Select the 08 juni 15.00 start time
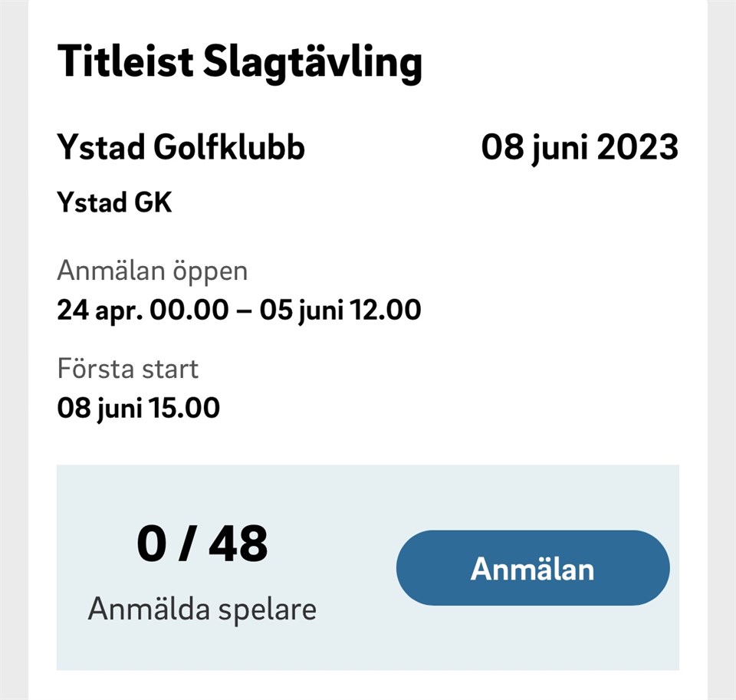Image resolution: width=736 pixels, height=700 pixels. tap(139, 407)
